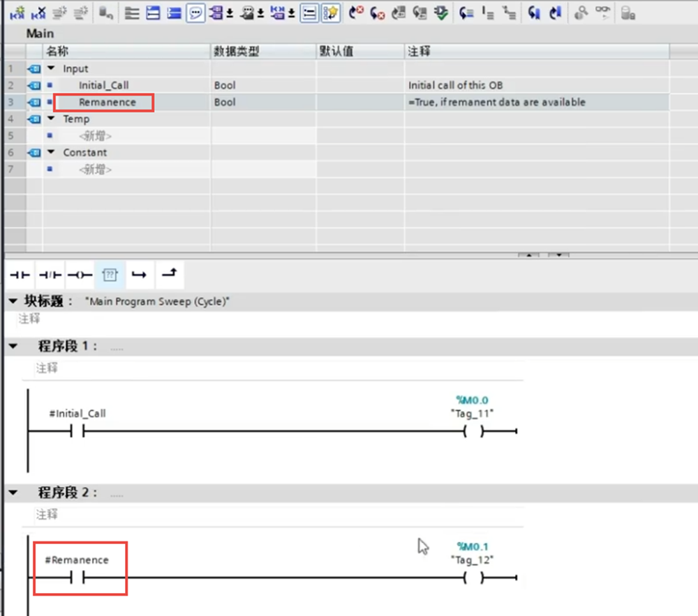The height and width of the screenshot is (616, 698).
Task: Toggle network comments display button
Action: 195,13
